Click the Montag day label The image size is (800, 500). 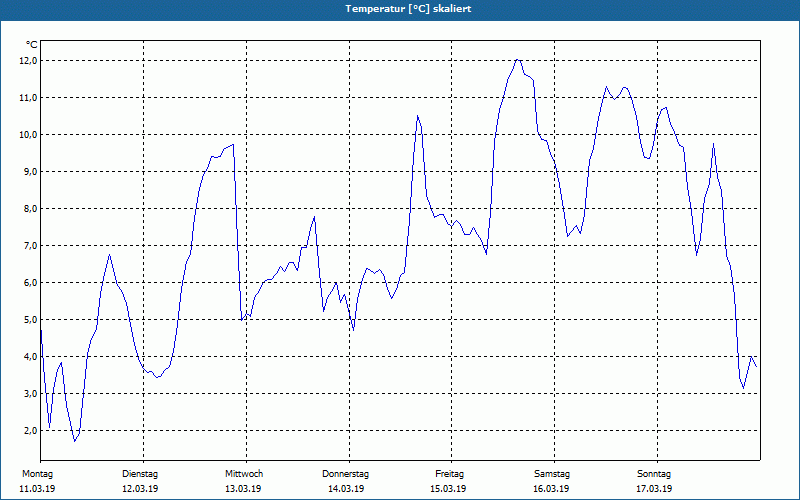37,474
